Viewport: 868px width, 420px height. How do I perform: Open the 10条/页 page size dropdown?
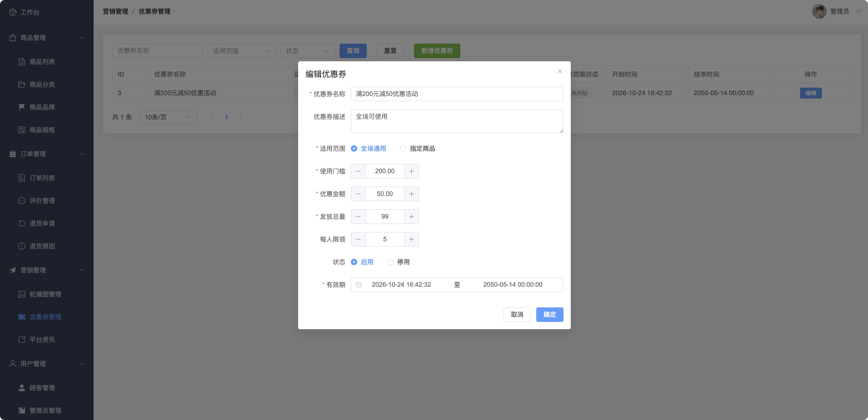click(x=168, y=117)
